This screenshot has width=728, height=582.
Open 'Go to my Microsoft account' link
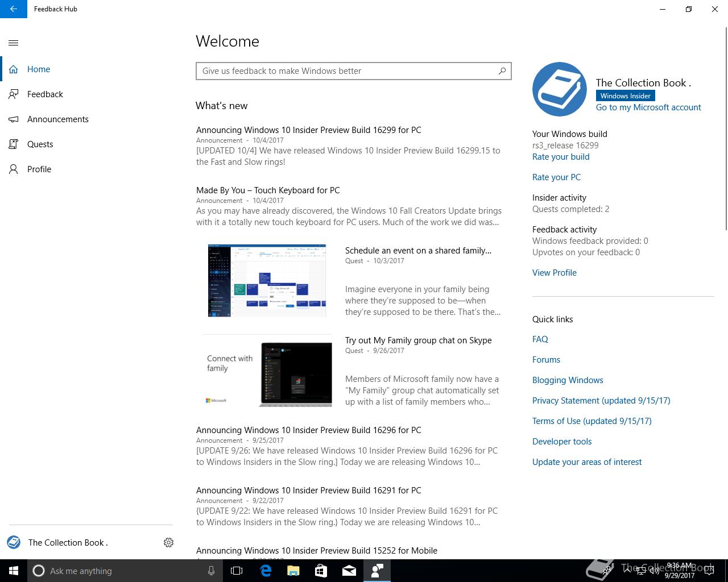pyautogui.click(x=648, y=107)
